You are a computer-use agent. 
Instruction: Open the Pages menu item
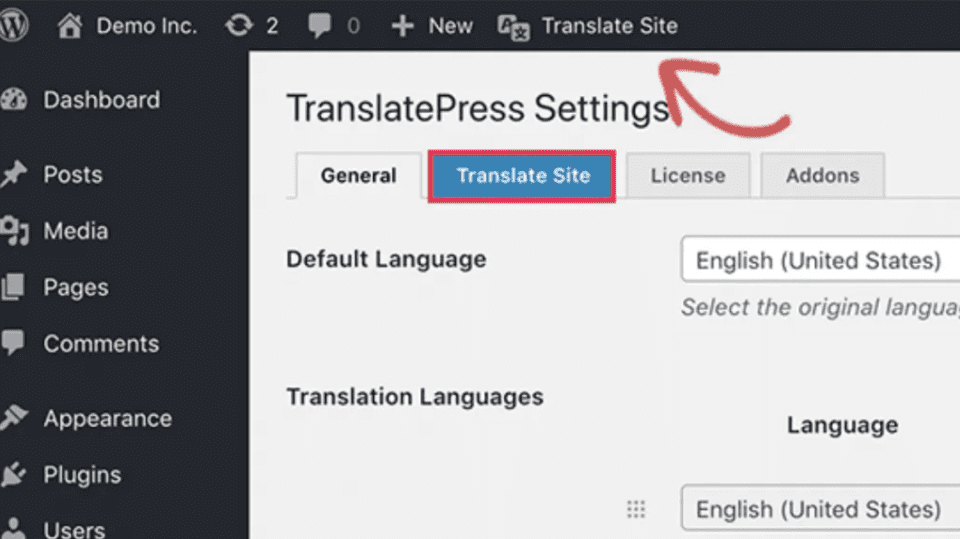click(x=76, y=287)
